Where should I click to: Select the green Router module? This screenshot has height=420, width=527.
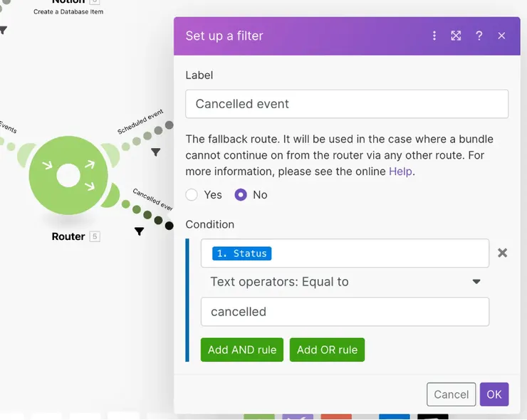tap(68, 175)
